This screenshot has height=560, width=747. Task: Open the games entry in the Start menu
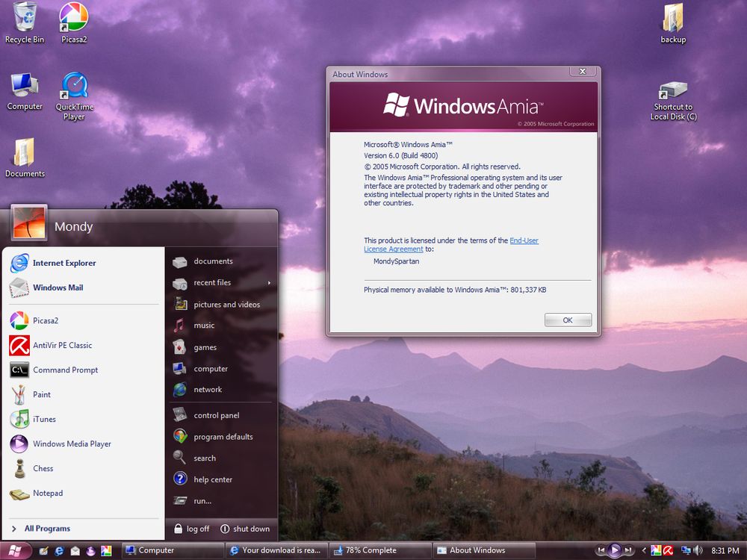(x=222, y=348)
